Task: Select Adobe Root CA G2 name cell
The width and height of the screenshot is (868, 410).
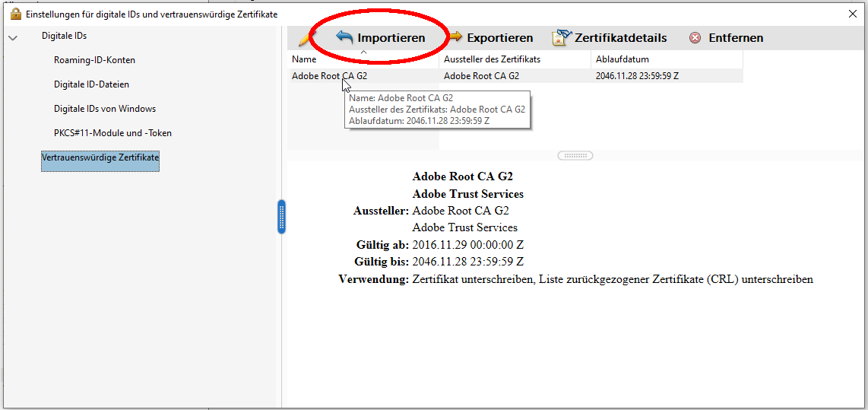Action: [x=329, y=76]
